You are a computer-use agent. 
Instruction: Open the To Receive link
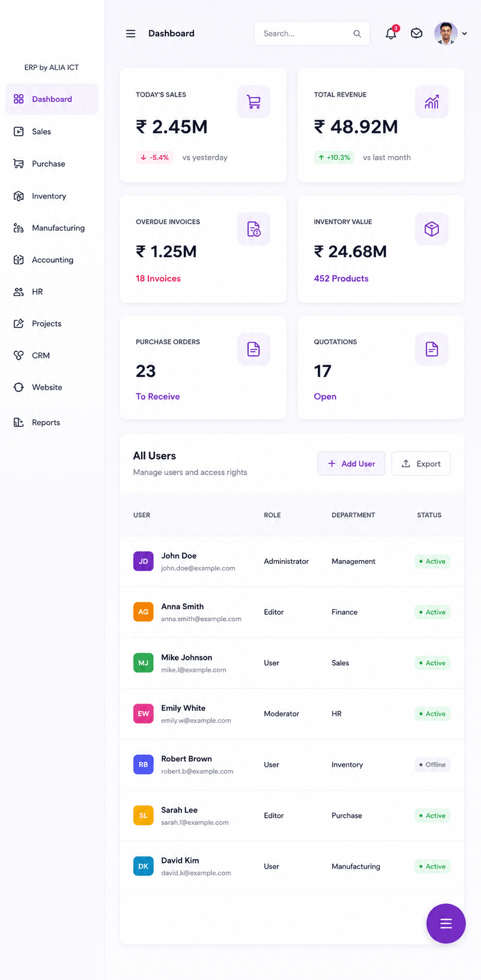coord(158,396)
